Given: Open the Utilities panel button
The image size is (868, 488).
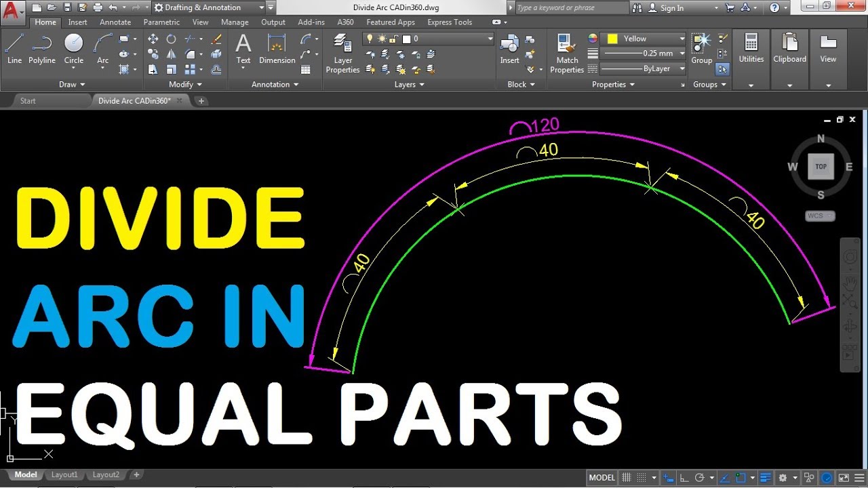Looking at the screenshot, I should point(751,59).
